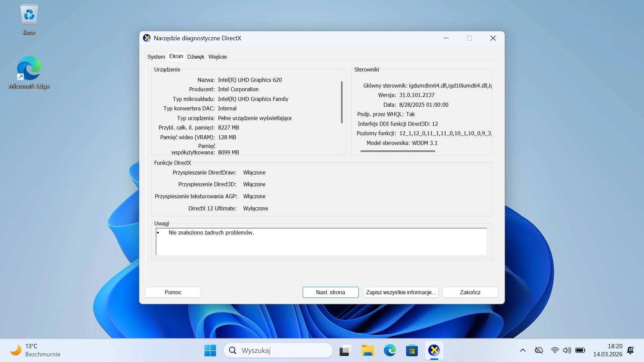Image resolution: width=644 pixels, height=362 pixels.
Task: Open the Start menu
Action: (x=210, y=350)
